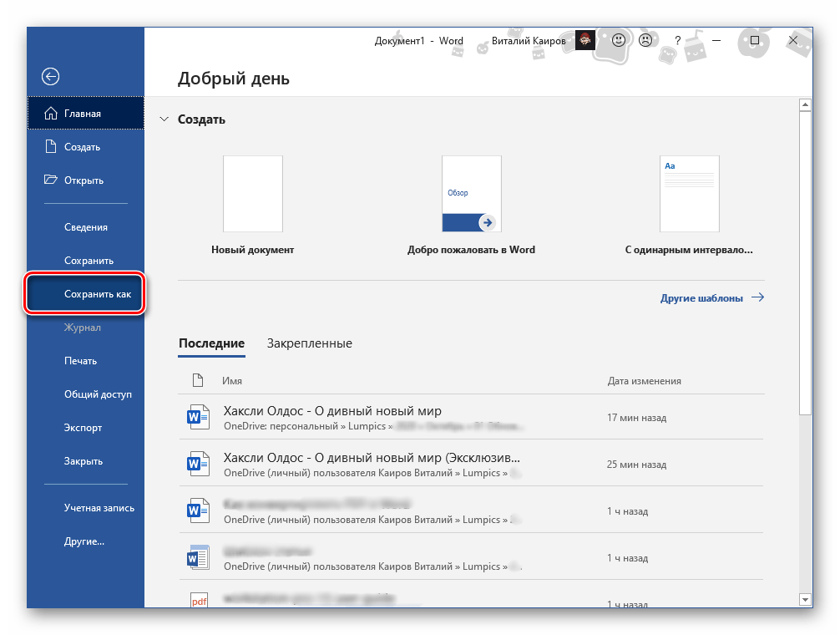Open the Добро пожаловать в Word template

pos(472,206)
